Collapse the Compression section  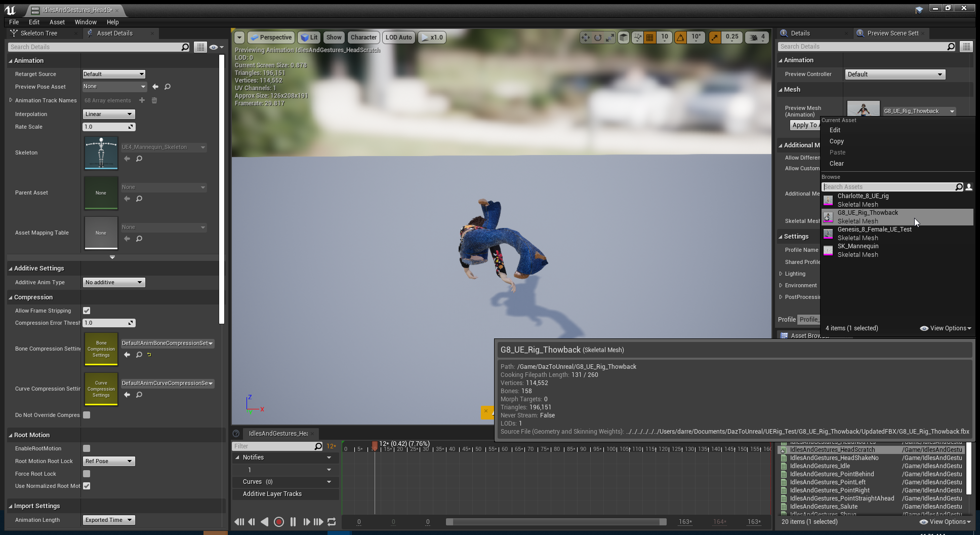click(10, 297)
